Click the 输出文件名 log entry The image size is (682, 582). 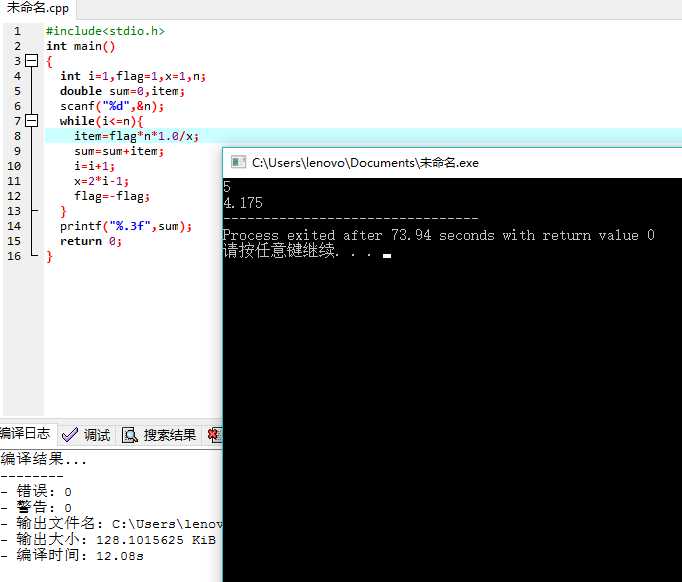[111, 523]
